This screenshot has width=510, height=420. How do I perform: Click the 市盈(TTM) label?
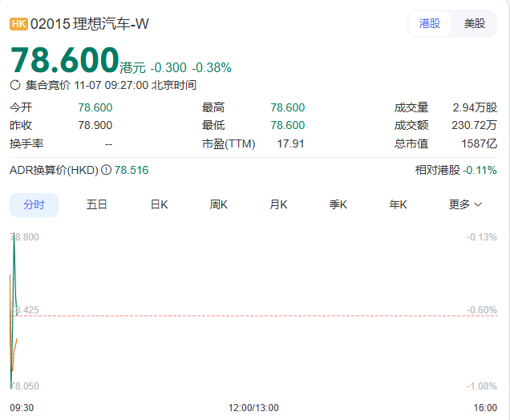pos(229,143)
